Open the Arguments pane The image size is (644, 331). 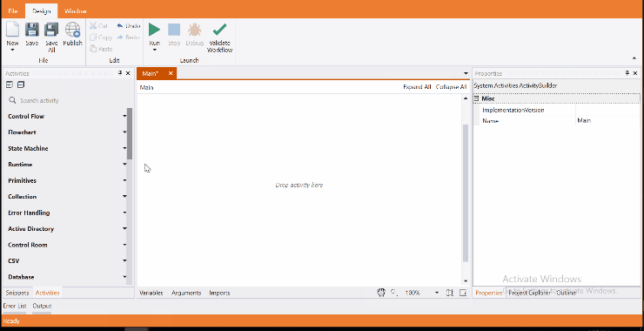click(x=186, y=293)
